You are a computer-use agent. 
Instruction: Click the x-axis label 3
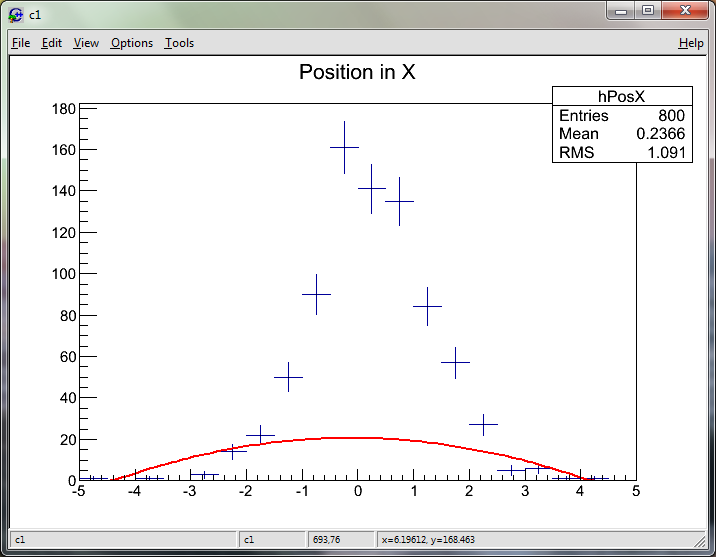524,492
